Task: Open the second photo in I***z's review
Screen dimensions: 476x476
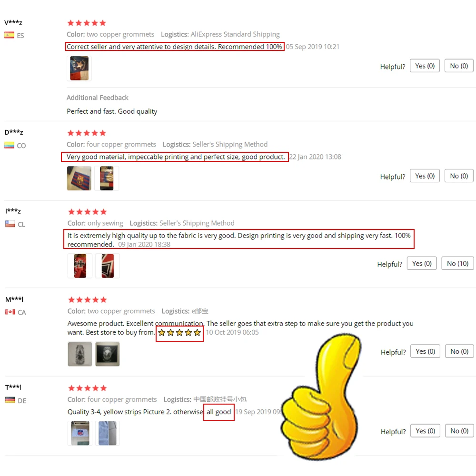Action: [108, 266]
